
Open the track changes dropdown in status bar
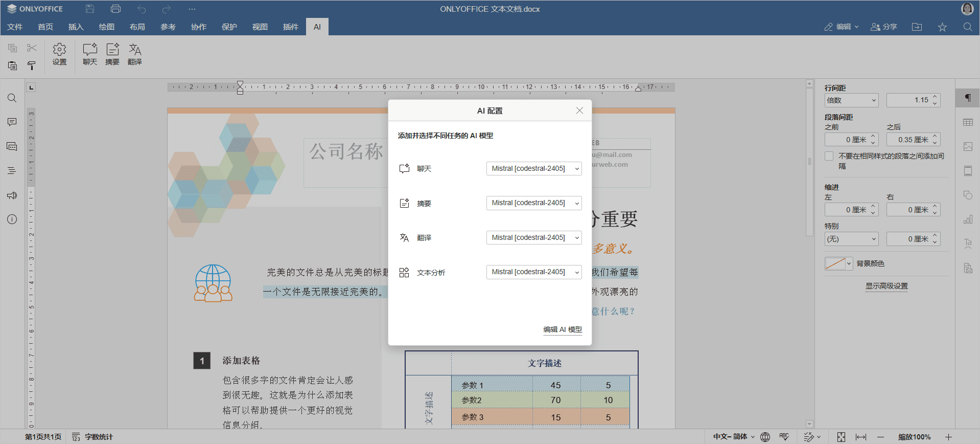tap(812, 437)
